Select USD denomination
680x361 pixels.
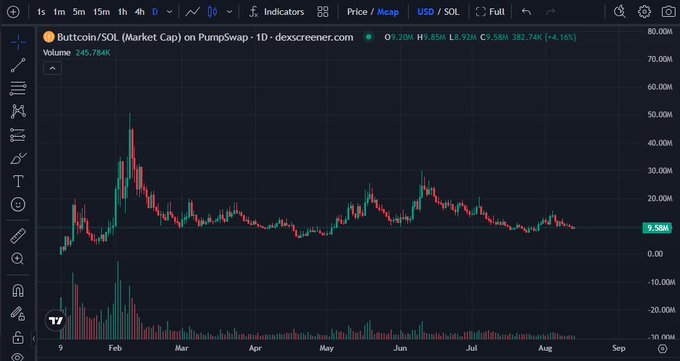pyautogui.click(x=425, y=12)
